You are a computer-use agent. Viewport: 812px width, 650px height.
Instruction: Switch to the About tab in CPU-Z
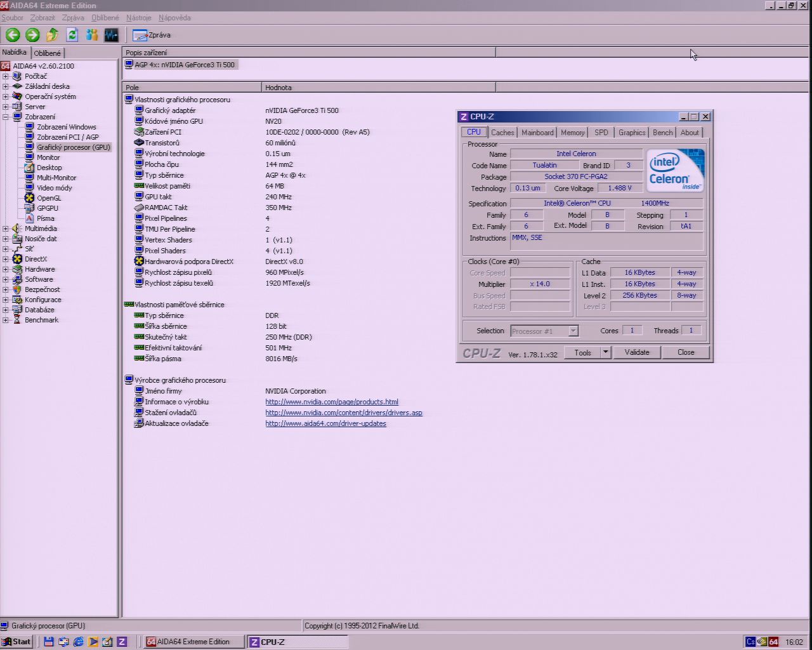[690, 133]
